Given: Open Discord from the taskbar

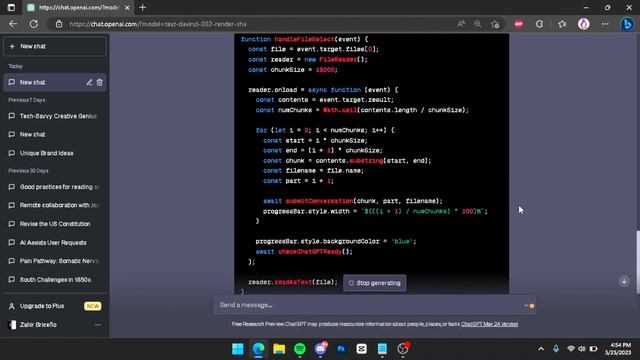Looking at the screenshot, I should pos(321,349).
